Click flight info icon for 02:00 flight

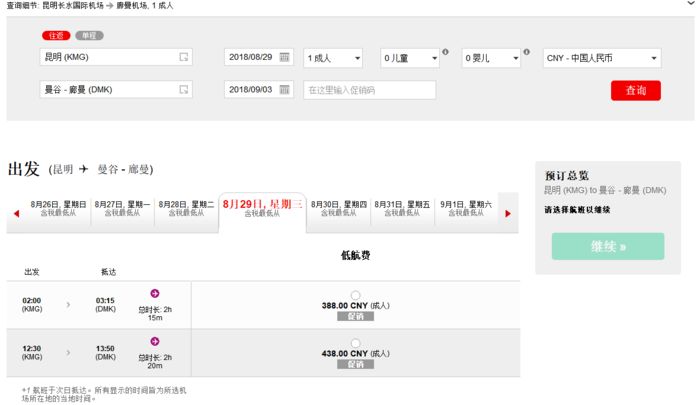pos(155,293)
